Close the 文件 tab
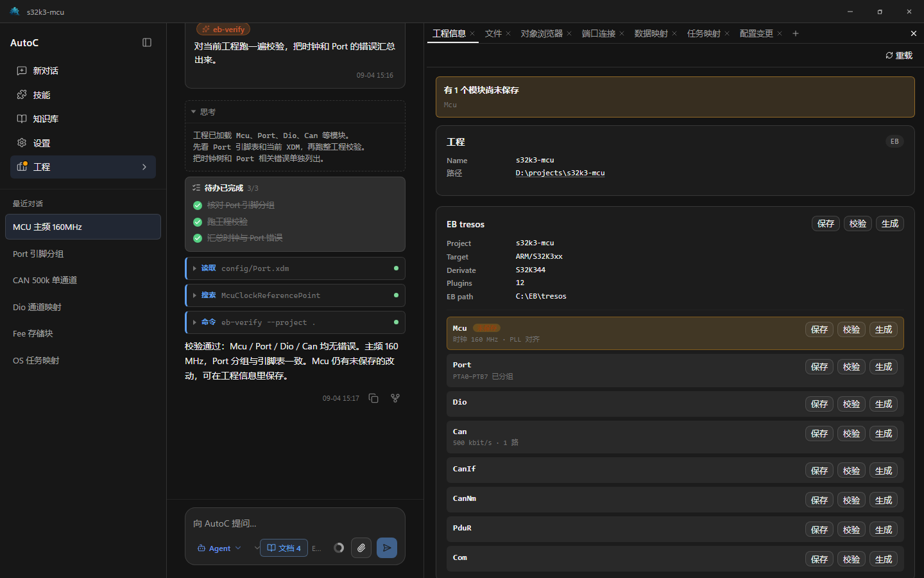The width and height of the screenshot is (924, 578). [x=508, y=33]
